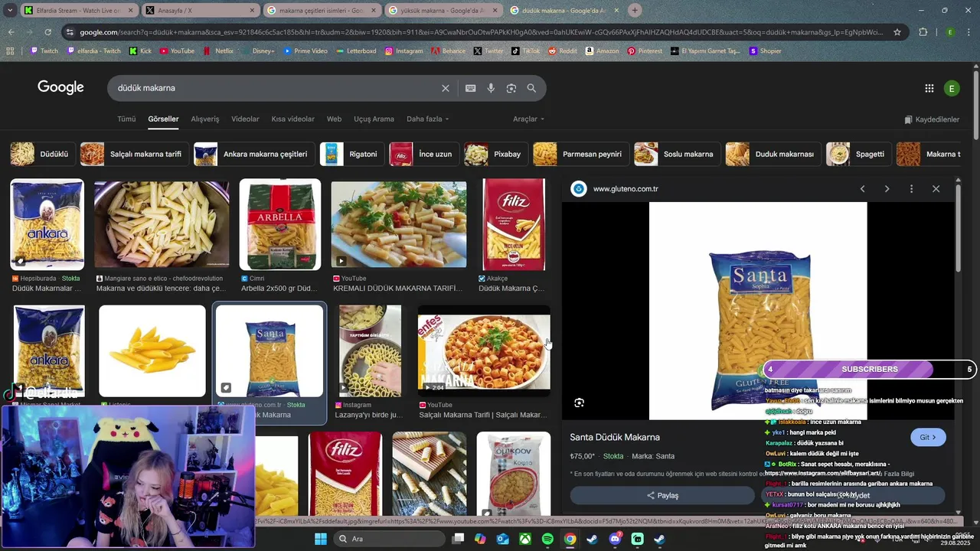Reload the page
Image resolution: width=980 pixels, height=551 pixels.
coord(47,32)
